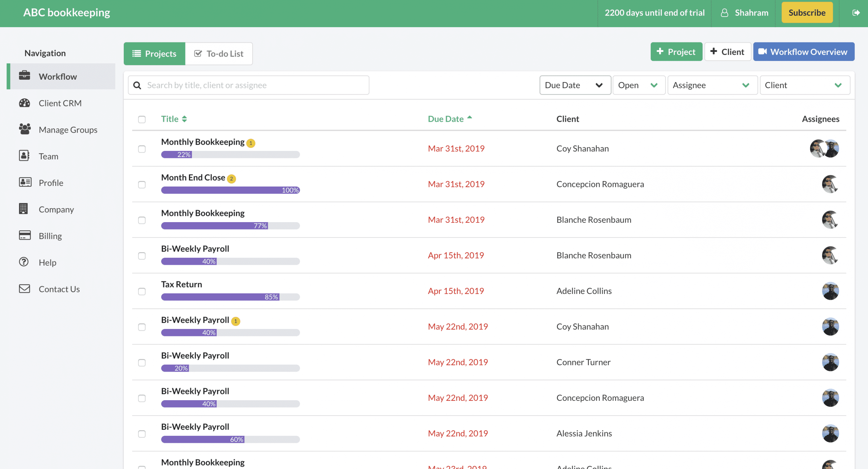
Task: Check the checkbox for Tax Return
Action: point(142,292)
